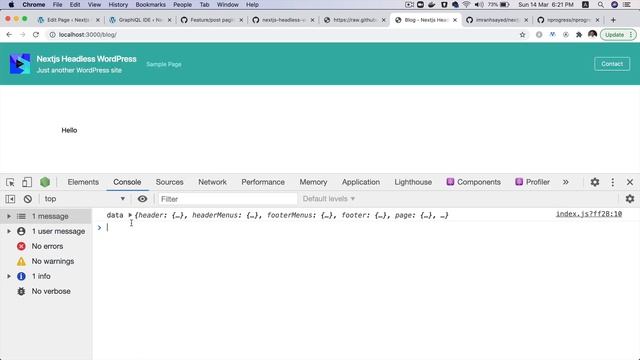The width and height of the screenshot is (640, 360).
Task: Open the Default levels dropdown
Action: [x=329, y=199]
